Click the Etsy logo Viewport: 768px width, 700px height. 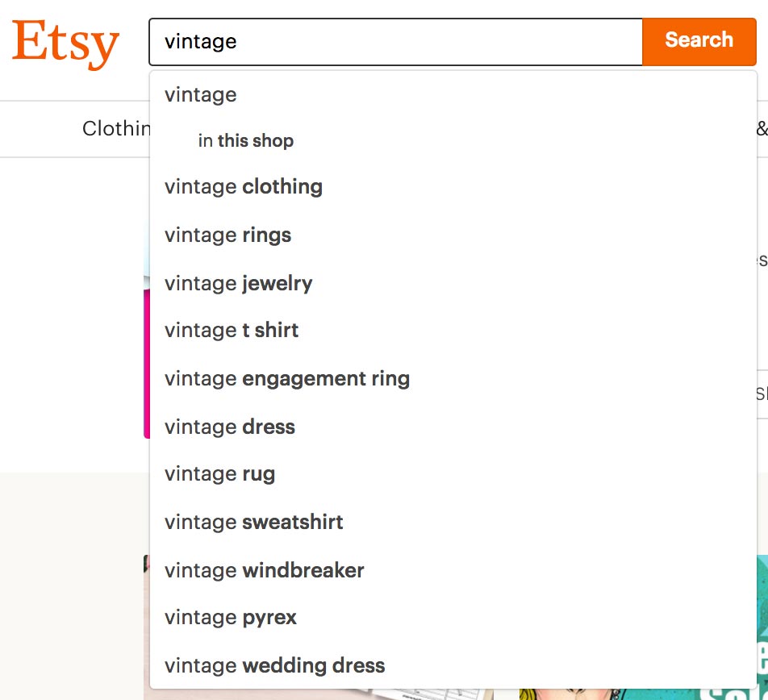65,43
